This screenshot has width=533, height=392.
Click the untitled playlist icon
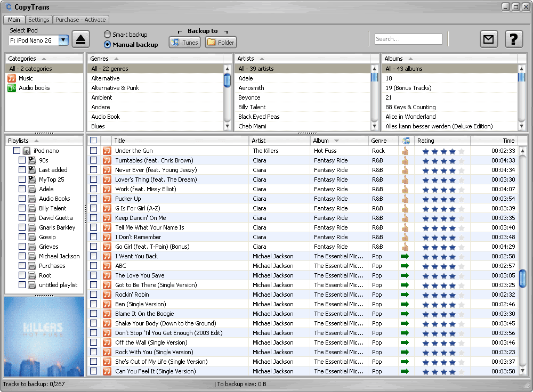pos(33,285)
